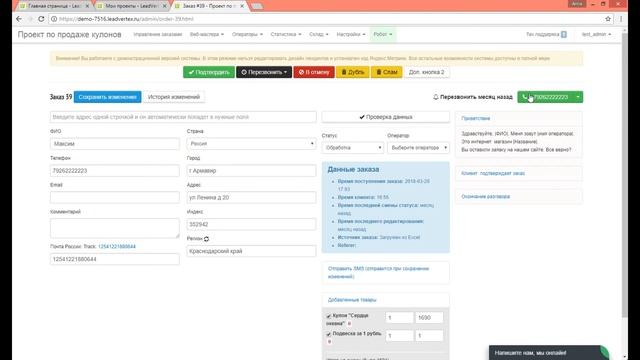This screenshot has height=360, width=640.
Task: Click Сохранить изменения button
Action: [107, 97]
